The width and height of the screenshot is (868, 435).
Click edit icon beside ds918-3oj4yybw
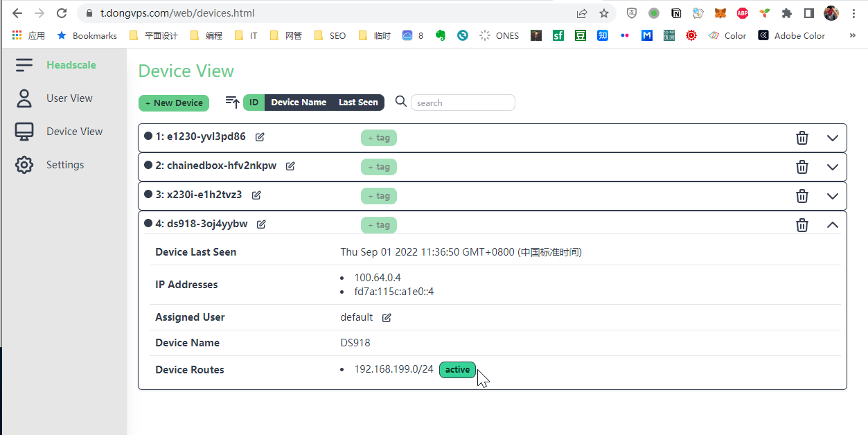[261, 224]
